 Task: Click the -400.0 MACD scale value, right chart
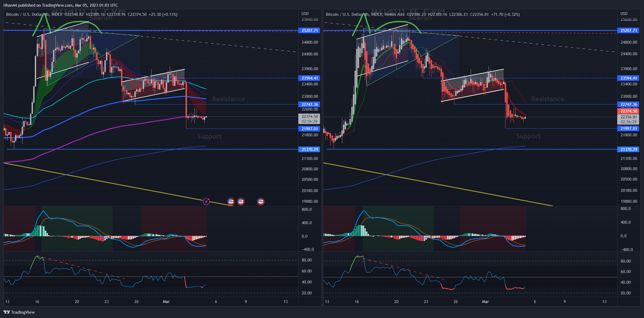click(627, 250)
